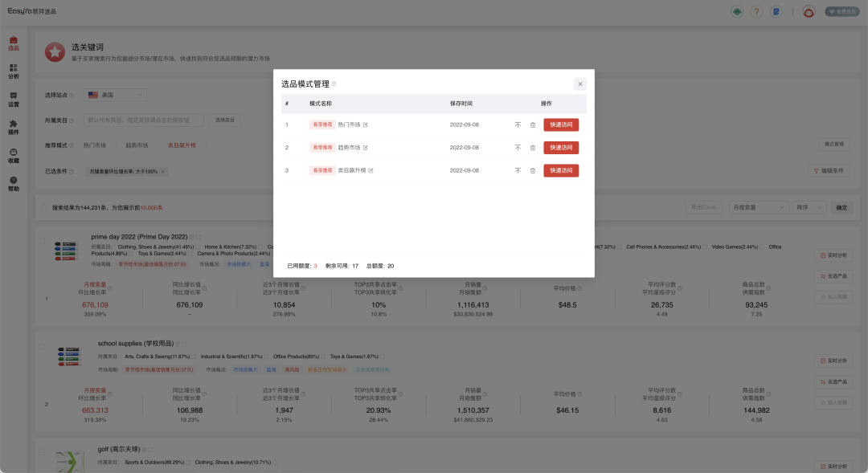Open the 降序 sort order dropdown

click(x=809, y=207)
